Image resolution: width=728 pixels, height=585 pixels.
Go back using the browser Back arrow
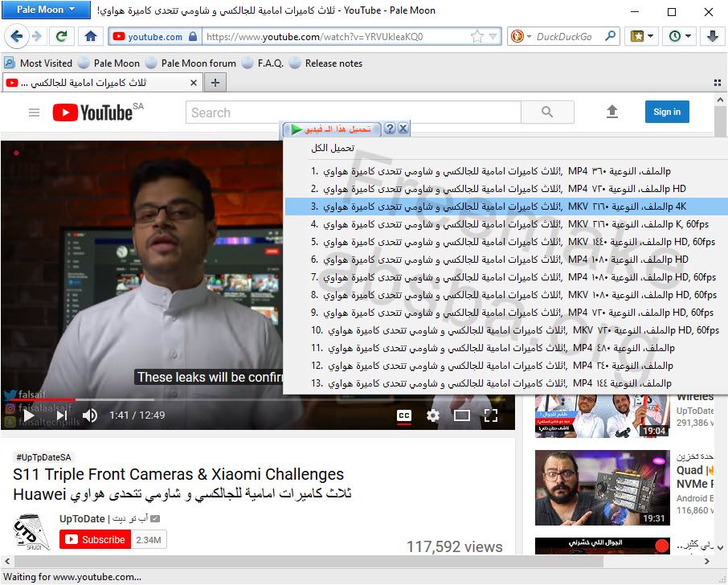click(16, 36)
